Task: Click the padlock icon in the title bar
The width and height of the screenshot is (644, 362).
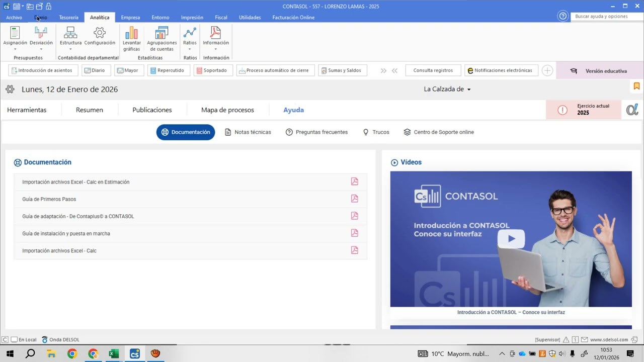Action: click(48, 7)
